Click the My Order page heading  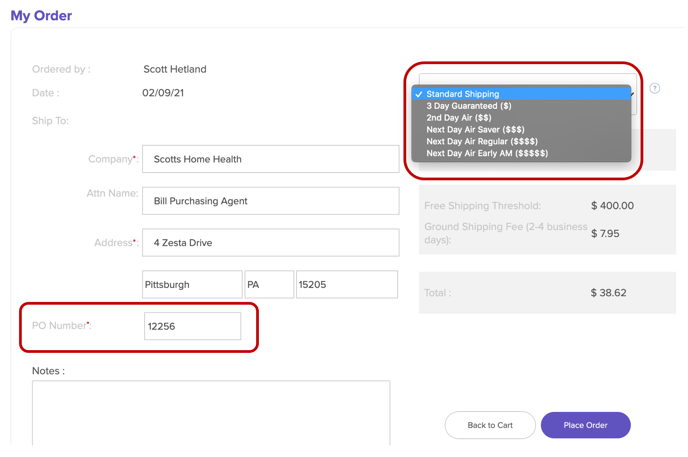pos(41,16)
